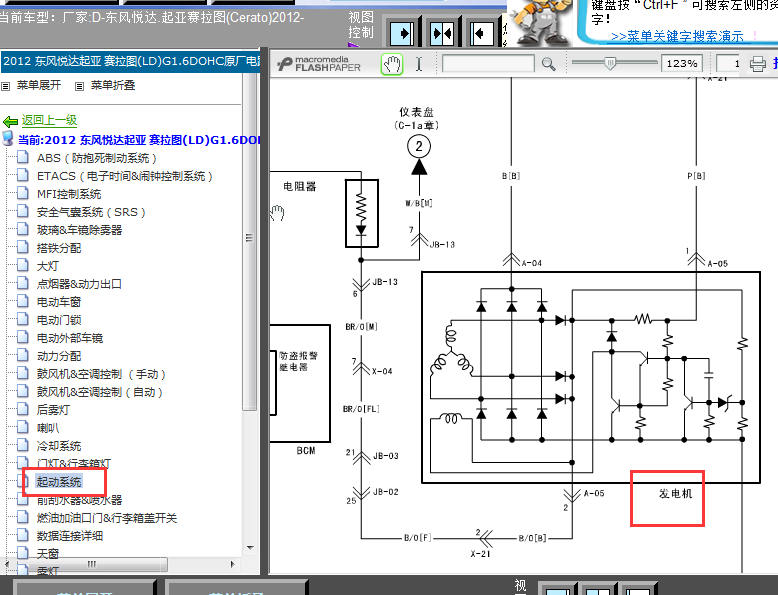The image size is (778, 595).
Task: Click the blue 2012 东风悦达起亚 panel header
Action: tap(130, 62)
